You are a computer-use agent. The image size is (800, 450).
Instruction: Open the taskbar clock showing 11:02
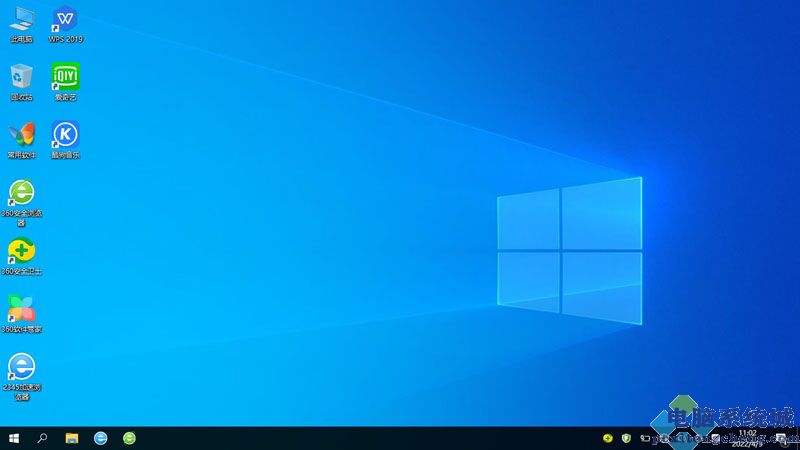click(x=747, y=438)
